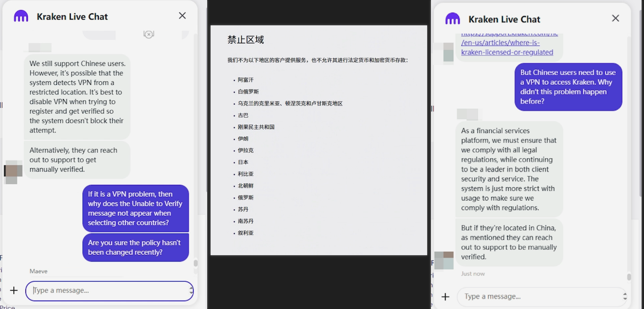
Task: Click the 伊朗 list entry
Action: click(243, 139)
